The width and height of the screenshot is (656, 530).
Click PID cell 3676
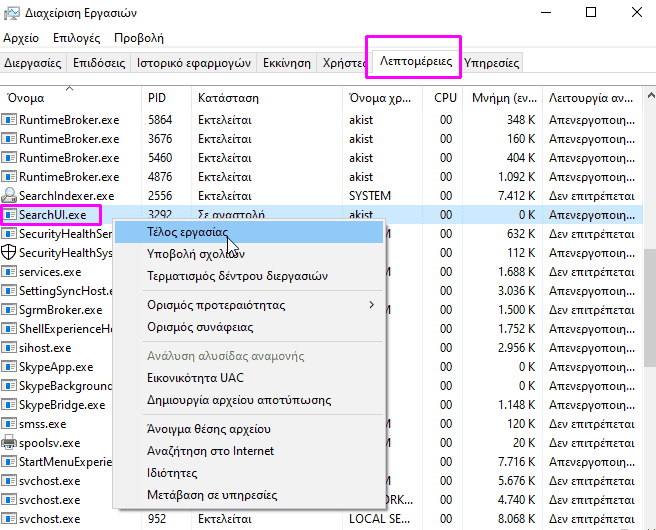pyautogui.click(x=160, y=139)
